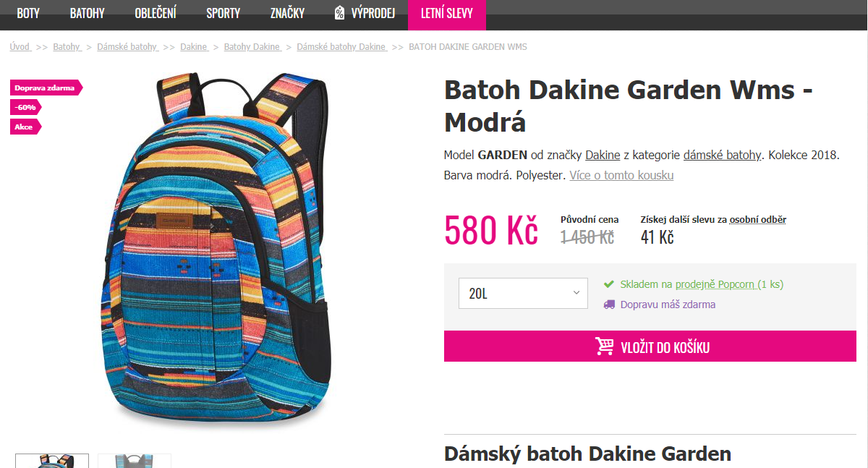This screenshot has width=868, height=468.
Task: Open the prodejně Popcorn store link
Action: pyautogui.click(x=715, y=284)
